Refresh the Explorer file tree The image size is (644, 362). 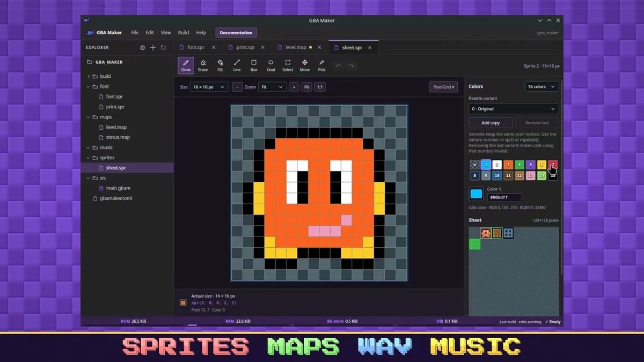(163, 48)
